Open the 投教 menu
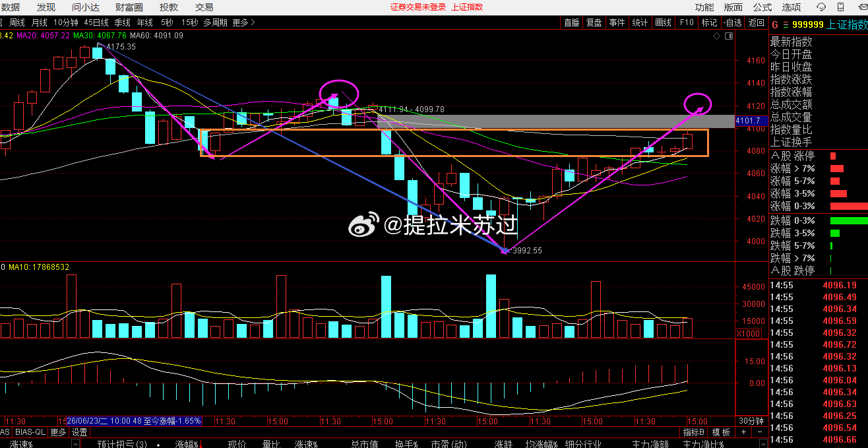The image size is (868, 448). pos(169,7)
